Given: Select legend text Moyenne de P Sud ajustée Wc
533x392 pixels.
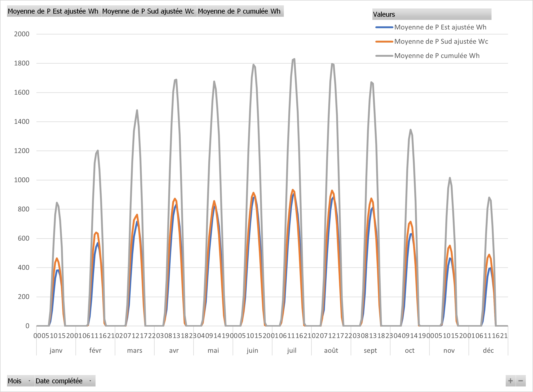Looking at the screenshot, I should (x=441, y=41).
